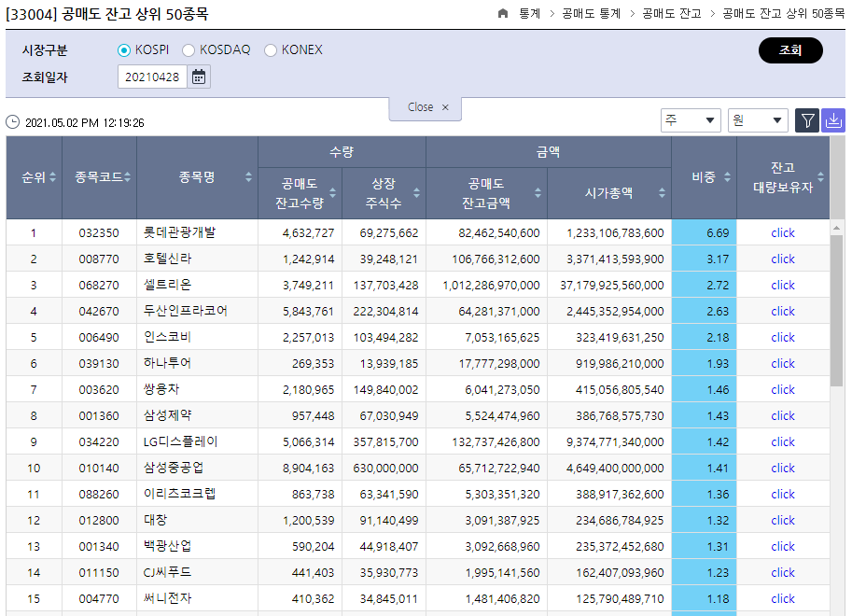The image size is (852, 616).
Task: Close the panel with the X icon
Action: point(445,107)
